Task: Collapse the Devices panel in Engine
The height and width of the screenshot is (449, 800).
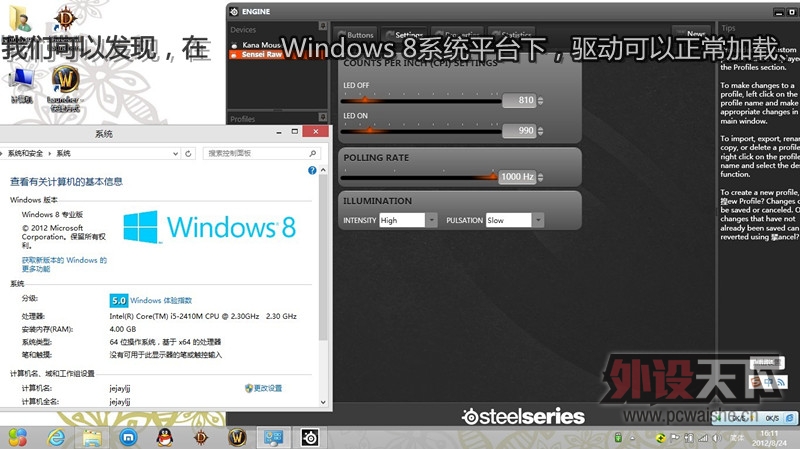Action: [x=322, y=26]
